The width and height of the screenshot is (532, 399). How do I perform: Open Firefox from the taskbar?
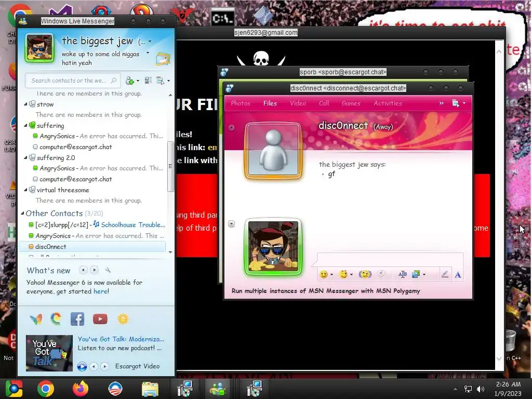pyautogui.click(x=81, y=389)
